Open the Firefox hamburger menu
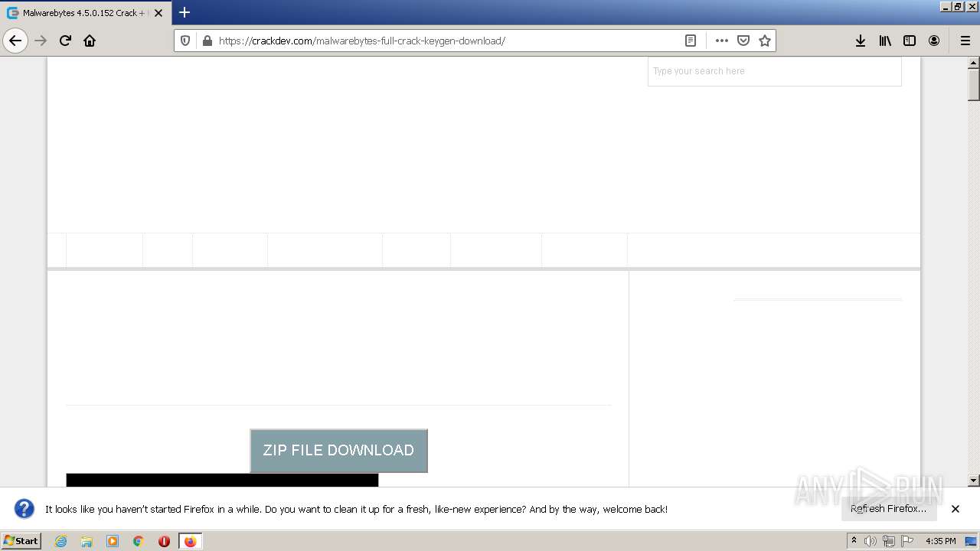 tap(965, 41)
